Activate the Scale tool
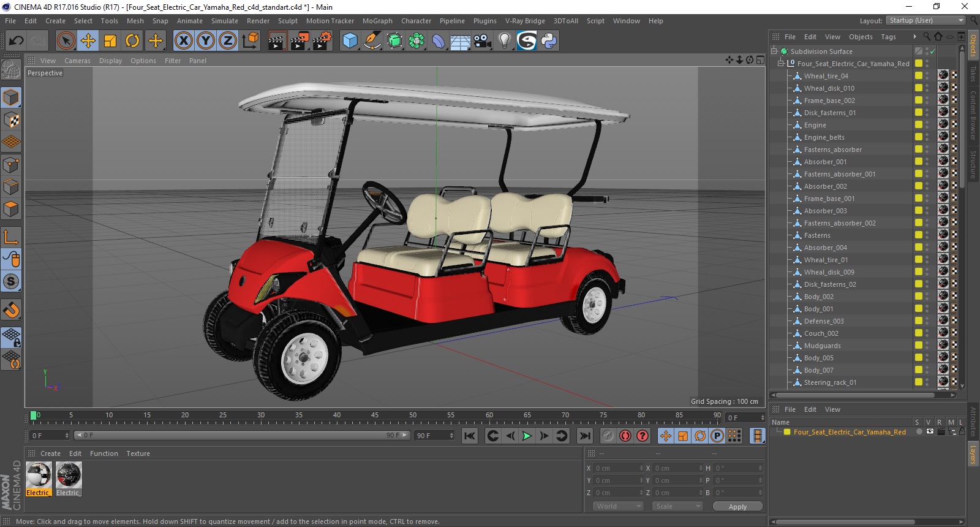980x527 pixels. (110, 41)
